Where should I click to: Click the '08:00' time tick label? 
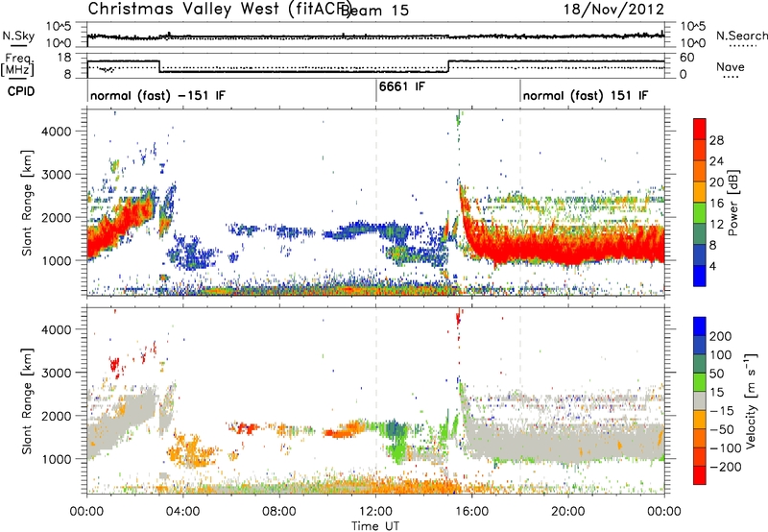pos(279,512)
